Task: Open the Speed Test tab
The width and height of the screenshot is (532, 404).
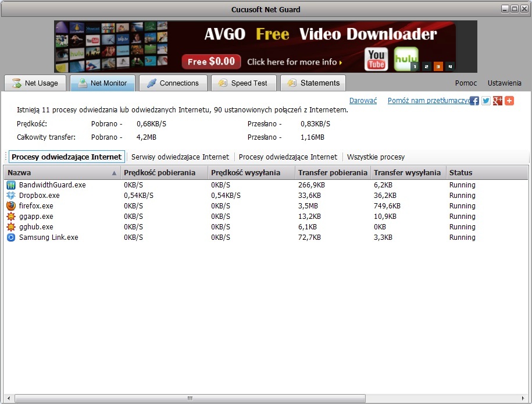Action: pos(244,83)
